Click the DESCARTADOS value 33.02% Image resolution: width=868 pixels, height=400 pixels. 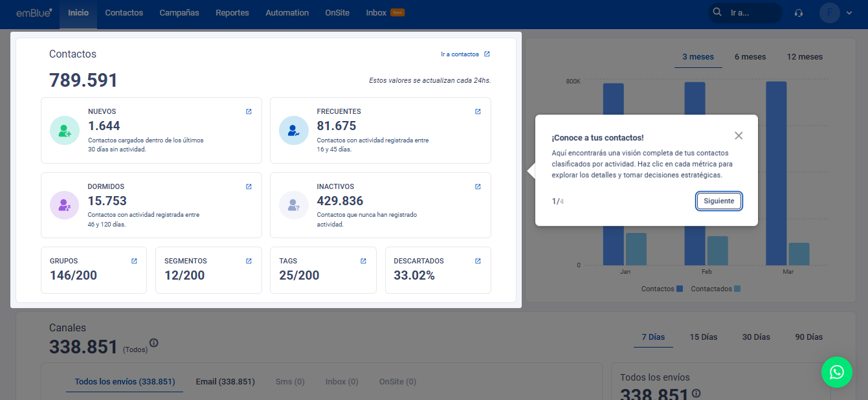[414, 276]
